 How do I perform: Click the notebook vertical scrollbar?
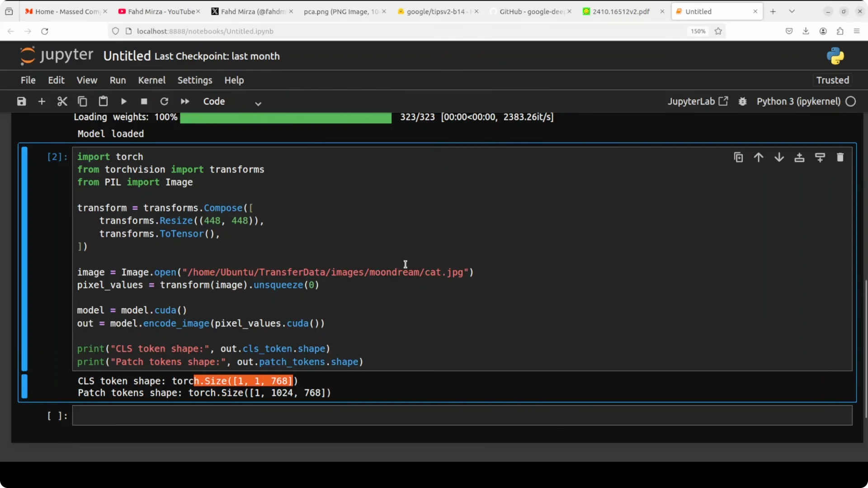[x=866, y=348]
